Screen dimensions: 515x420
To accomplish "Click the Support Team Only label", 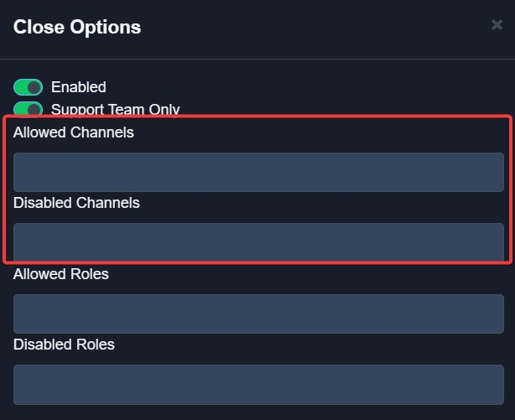I will pos(115,109).
